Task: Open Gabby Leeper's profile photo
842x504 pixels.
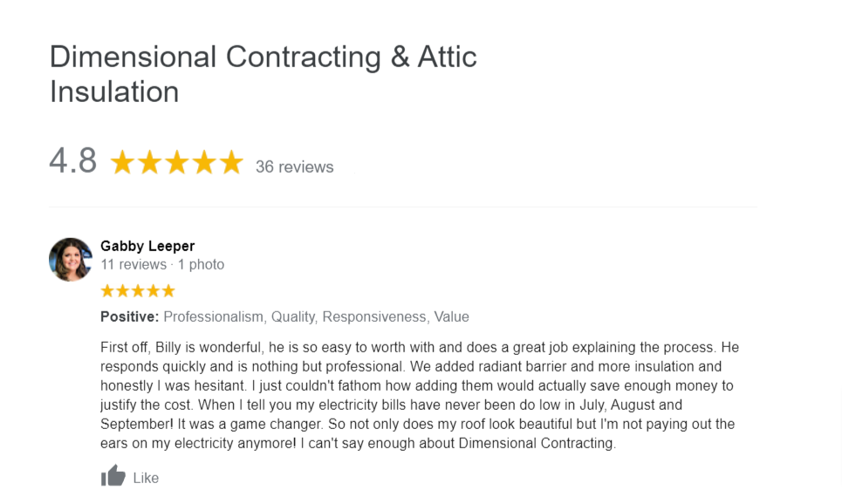Action: (71, 260)
